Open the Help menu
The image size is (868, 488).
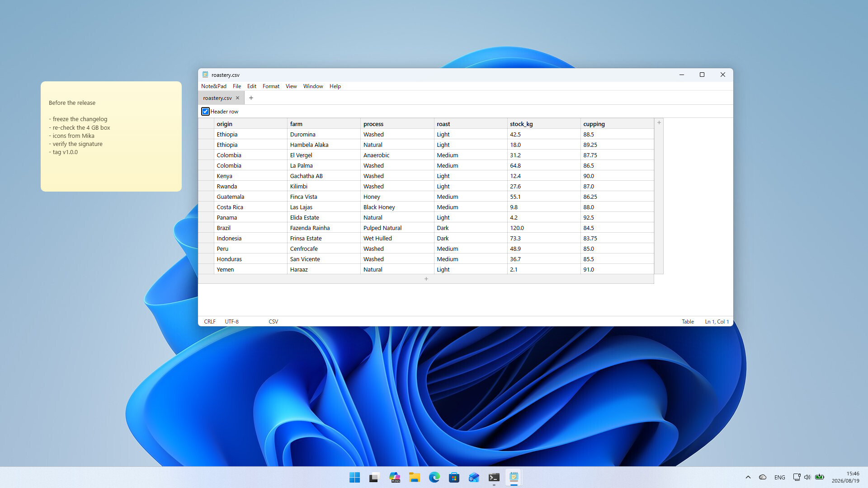pyautogui.click(x=335, y=86)
